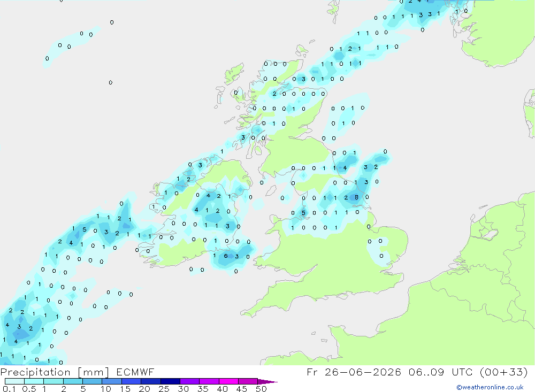Click the legend label "25"

(x=164, y=389)
